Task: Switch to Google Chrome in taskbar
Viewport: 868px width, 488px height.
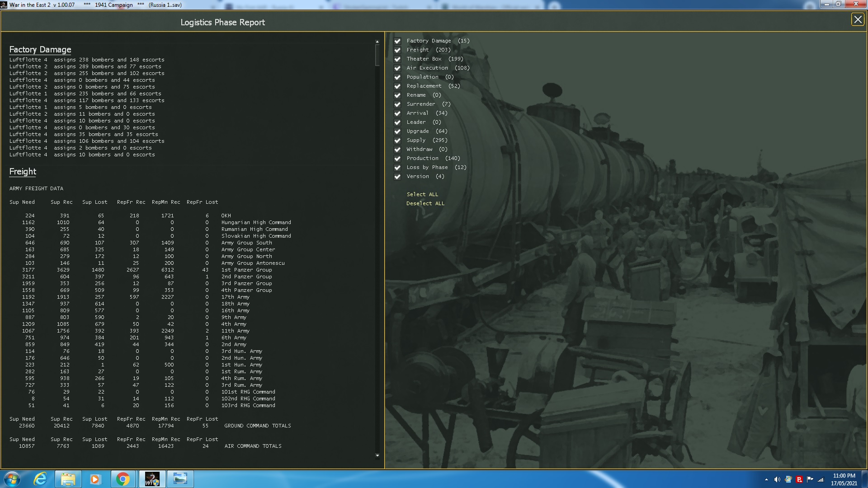Action: [x=123, y=479]
